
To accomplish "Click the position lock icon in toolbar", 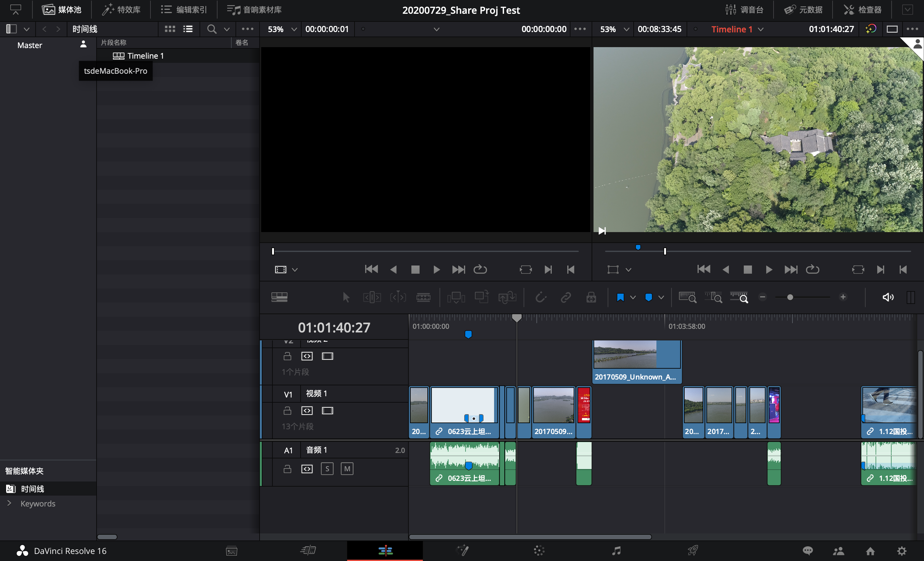I will click(x=591, y=297).
